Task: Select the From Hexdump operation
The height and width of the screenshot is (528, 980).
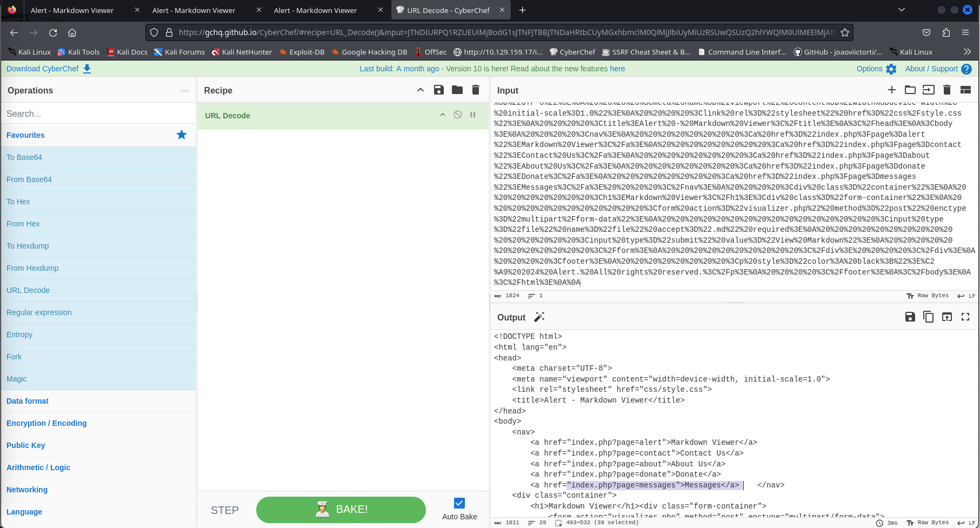Action: click(98, 268)
